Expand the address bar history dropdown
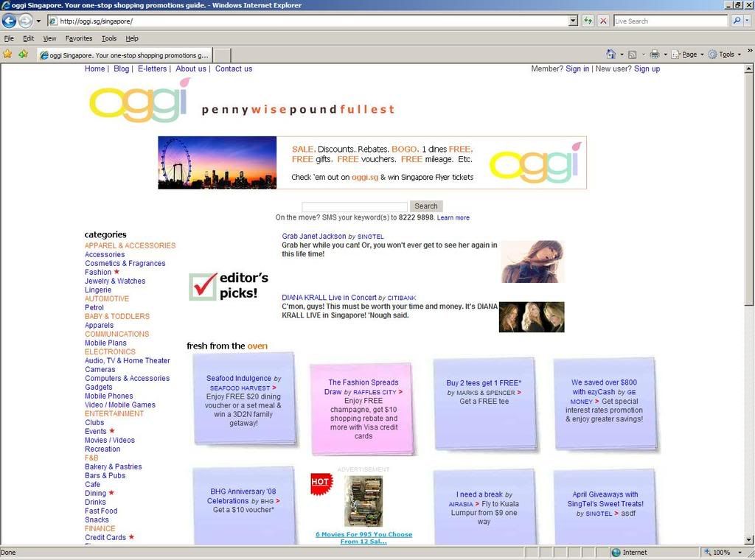The image size is (755, 560). click(x=573, y=21)
